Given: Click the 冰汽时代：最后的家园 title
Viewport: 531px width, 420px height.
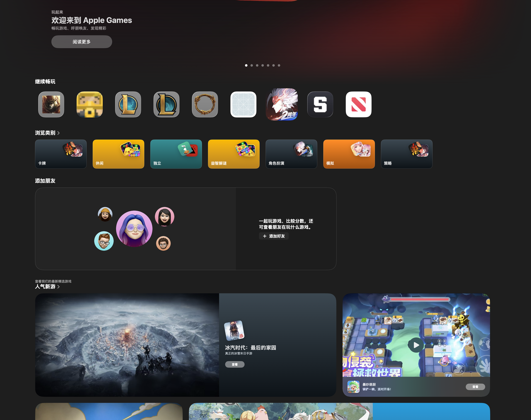Looking at the screenshot, I should (250, 348).
